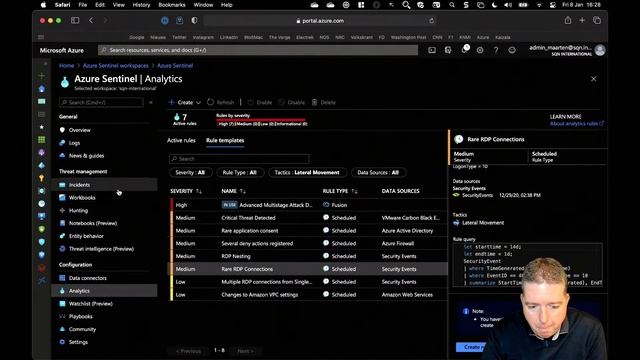Click the Azure Home icon in the portal rail
The image size is (640, 360).
point(42,89)
